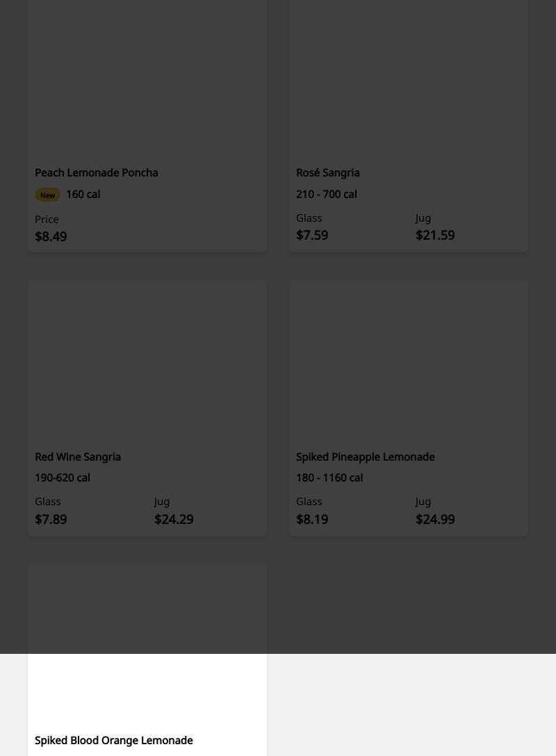
Task: Pick Red Wine Sangria Jug at $24.29
Action: (x=174, y=519)
